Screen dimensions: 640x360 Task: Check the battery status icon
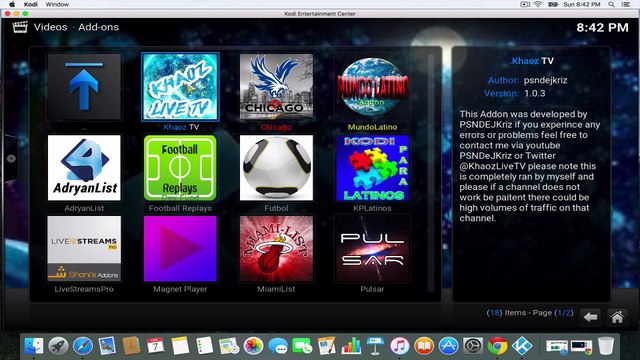(553, 4)
